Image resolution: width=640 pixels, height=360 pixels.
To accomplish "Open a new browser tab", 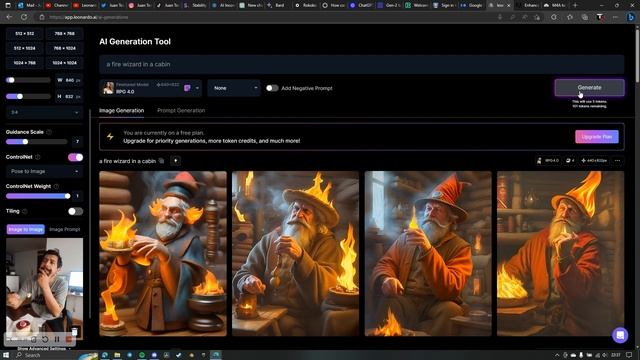I will tap(575, 5).
